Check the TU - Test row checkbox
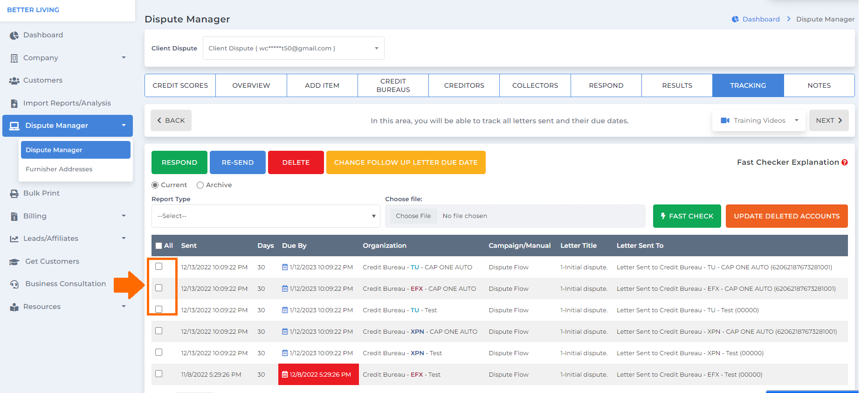This screenshot has height=393, width=868. tap(159, 309)
